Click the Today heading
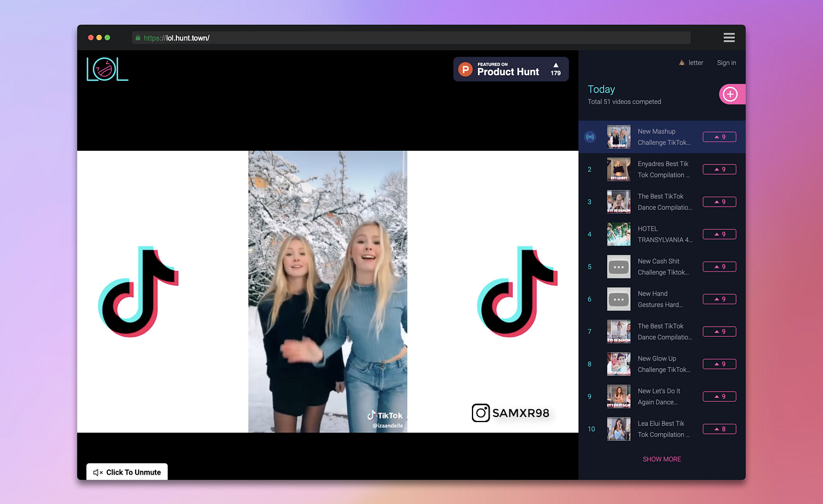Screen dimensions: 823x504 coord(601,89)
